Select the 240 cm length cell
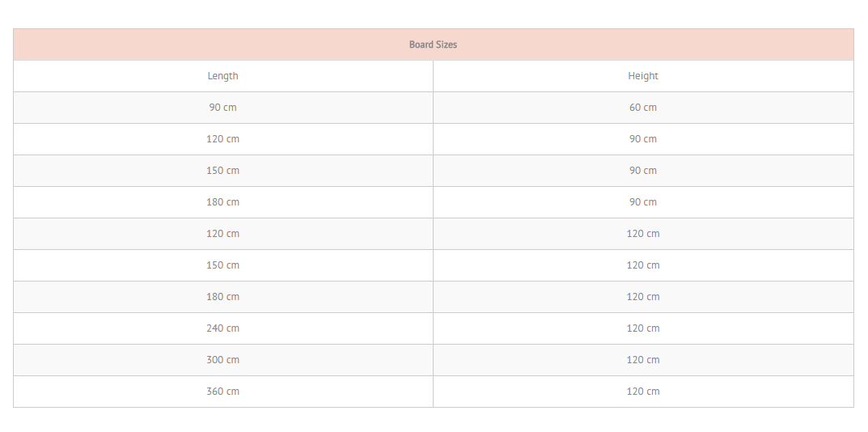Viewport: 868px width, 432px height. [223, 328]
